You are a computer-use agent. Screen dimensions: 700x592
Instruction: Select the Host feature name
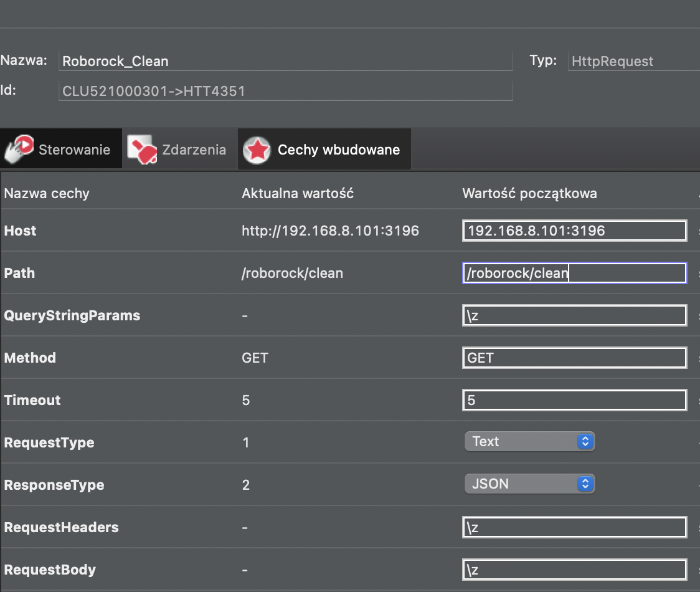20,231
